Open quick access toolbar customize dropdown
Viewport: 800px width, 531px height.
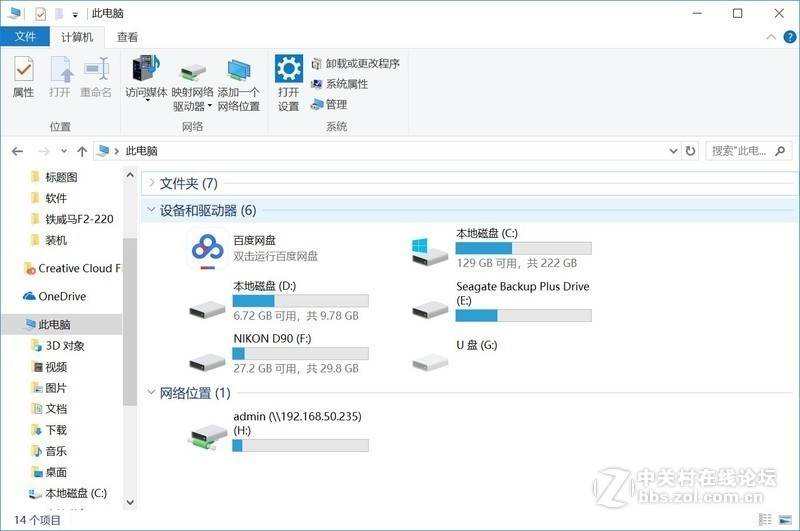click(x=75, y=14)
